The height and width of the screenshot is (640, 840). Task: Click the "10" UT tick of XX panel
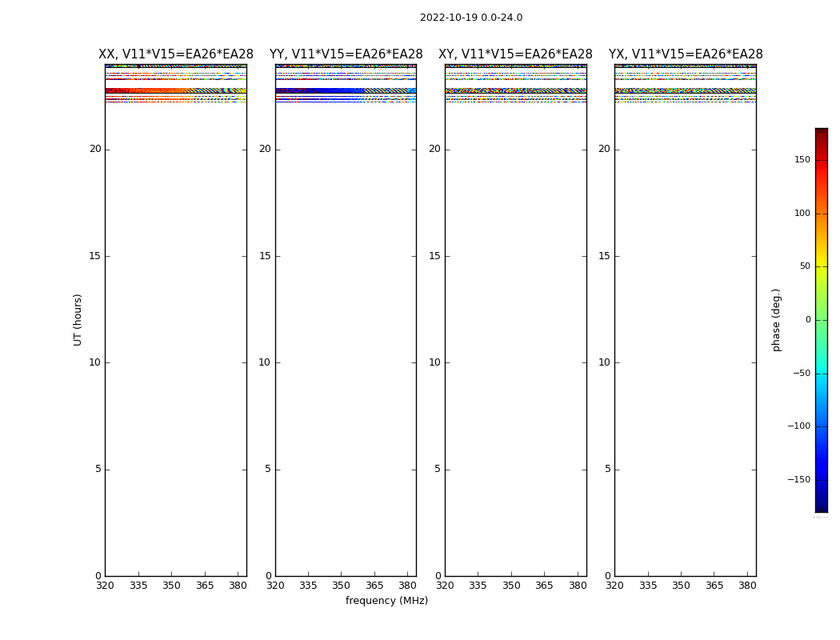click(x=95, y=362)
